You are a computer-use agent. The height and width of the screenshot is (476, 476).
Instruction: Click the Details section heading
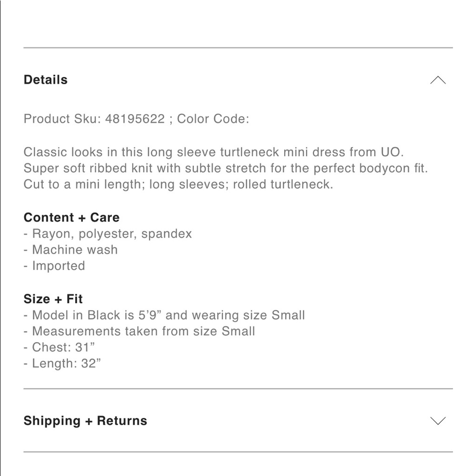[46, 80]
